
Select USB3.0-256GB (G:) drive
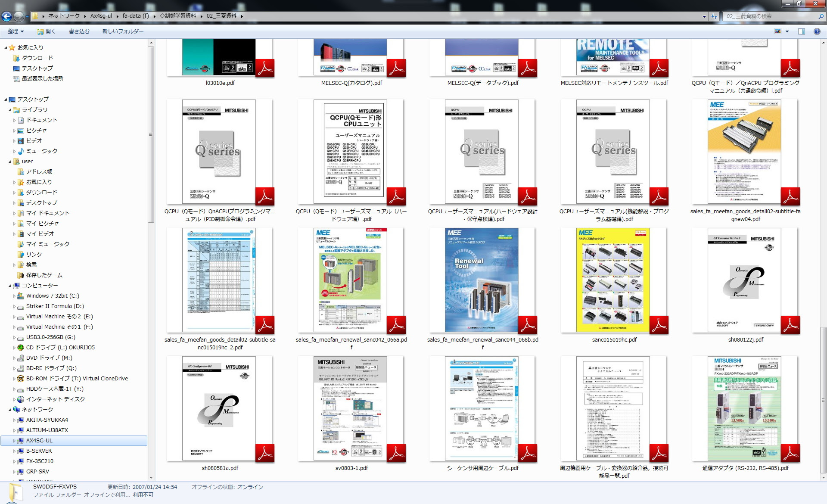pyautogui.click(x=50, y=337)
